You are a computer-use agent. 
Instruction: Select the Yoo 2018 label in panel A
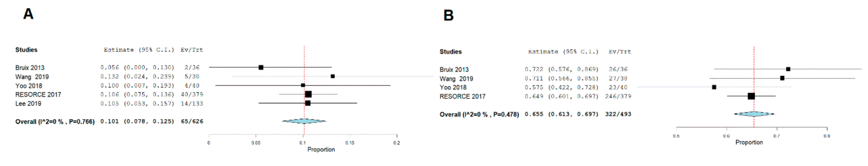click(x=29, y=86)
